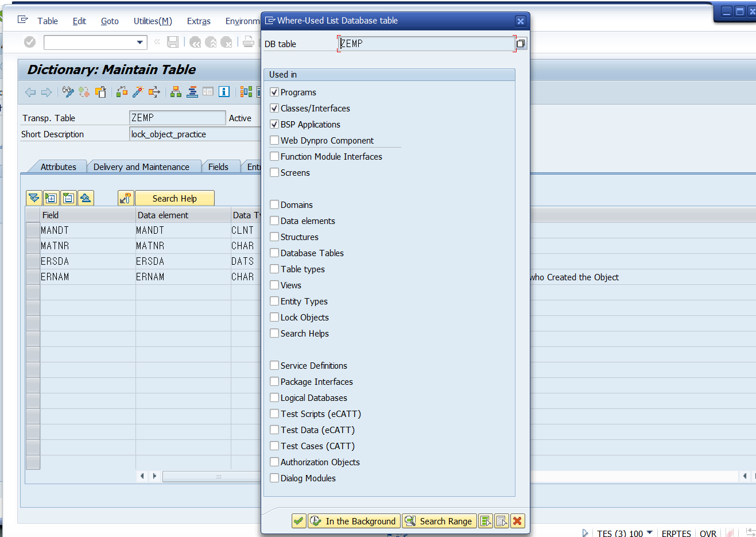Expand the TES (3) 100 system dropdown in status bar
This screenshot has width=756, height=537.
click(649, 532)
